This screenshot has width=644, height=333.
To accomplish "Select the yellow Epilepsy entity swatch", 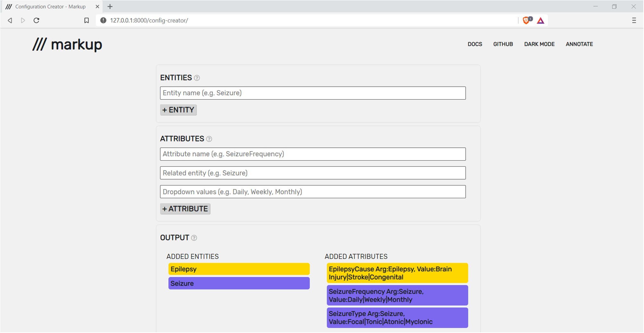I will coord(239,269).
